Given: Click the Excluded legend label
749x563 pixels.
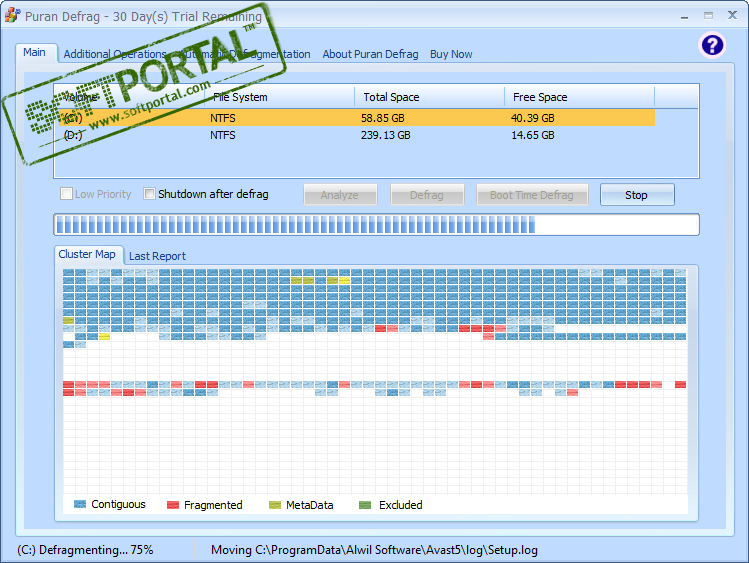Looking at the screenshot, I should 400,505.
